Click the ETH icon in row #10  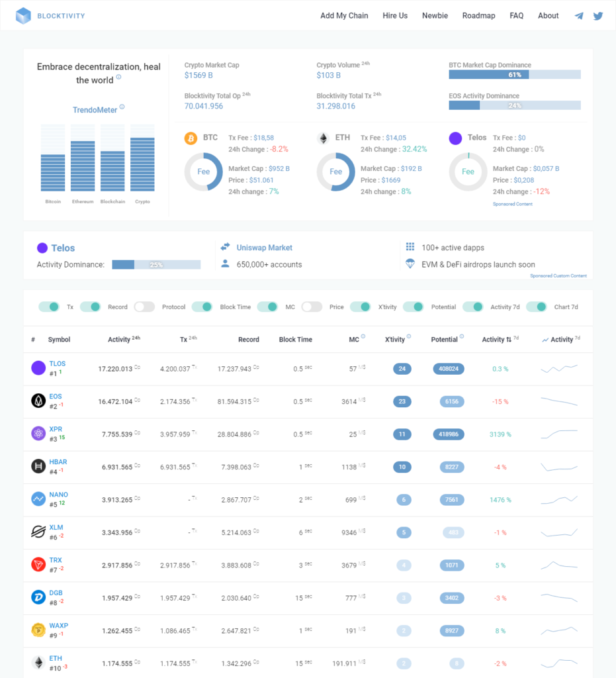(38, 662)
